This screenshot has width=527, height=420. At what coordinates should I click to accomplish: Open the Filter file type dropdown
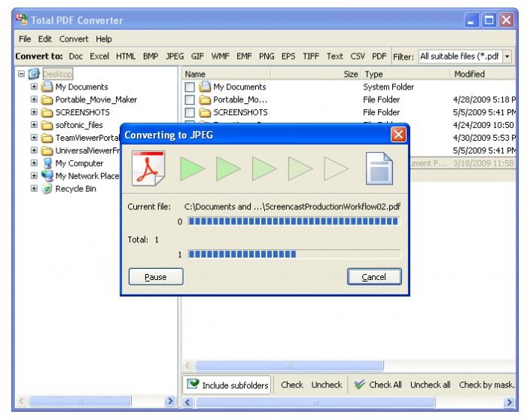507,56
